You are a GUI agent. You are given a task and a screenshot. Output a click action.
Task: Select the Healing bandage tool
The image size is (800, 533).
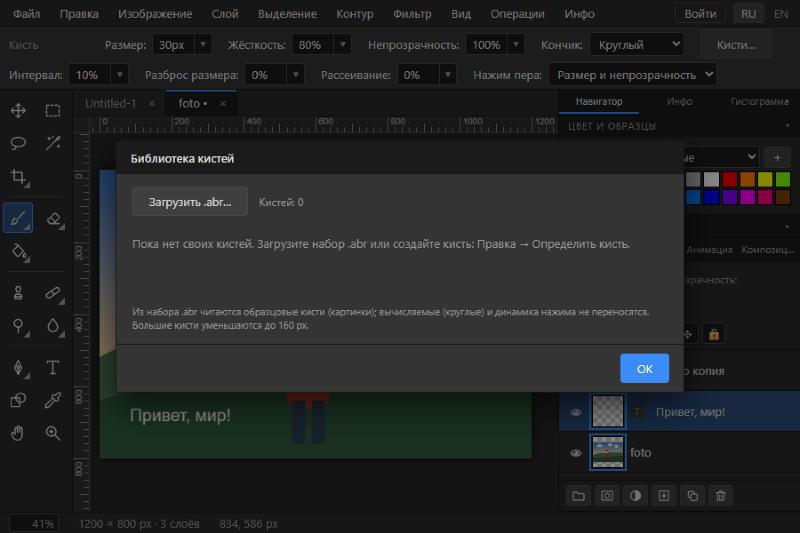click(x=53, y=293)
